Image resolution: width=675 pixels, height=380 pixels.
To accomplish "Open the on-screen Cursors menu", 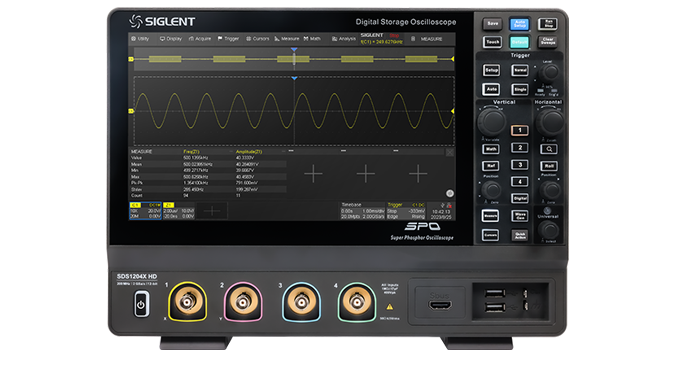I will (257, 39).
